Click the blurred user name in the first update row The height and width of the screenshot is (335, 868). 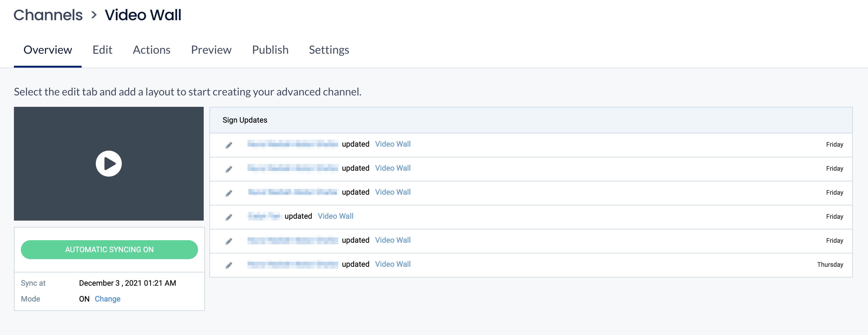(x=293, y=144)
